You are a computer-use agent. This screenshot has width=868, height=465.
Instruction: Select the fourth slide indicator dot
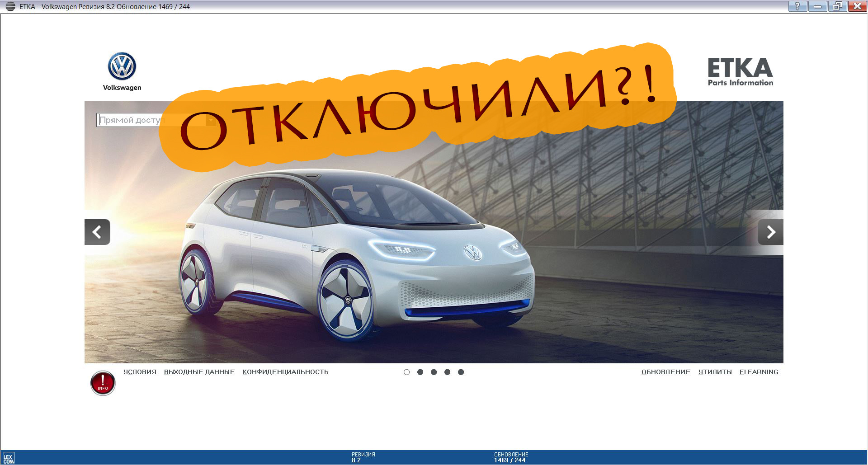click(x=447, y=372)
